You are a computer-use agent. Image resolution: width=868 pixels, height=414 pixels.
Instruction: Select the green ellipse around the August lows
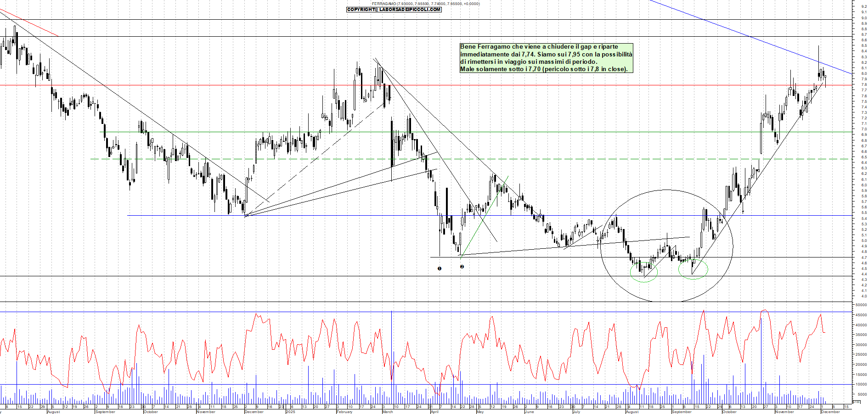(644, 273)
